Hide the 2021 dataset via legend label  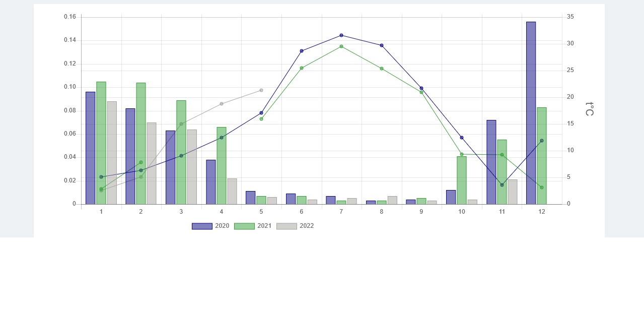tap(264, 226)
